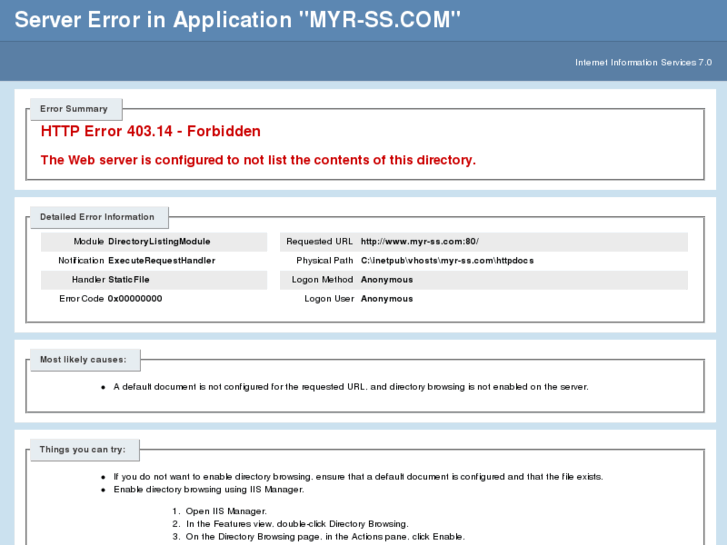Select the 'Things you can try:' section label

(x=83, y=449)
